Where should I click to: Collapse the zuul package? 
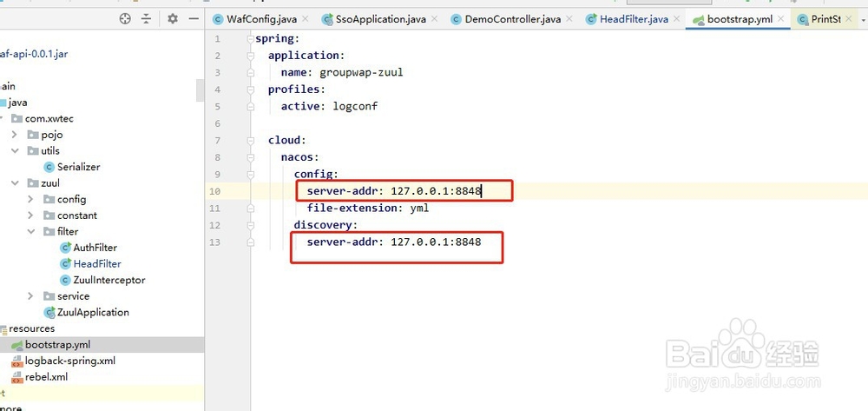(15, 182)
